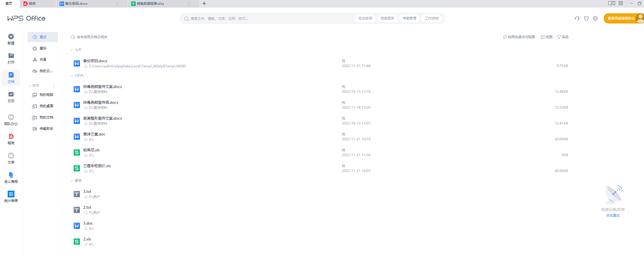This screenshot has height=256, width=644.
Task: Switch to 销售数据报表.xlsx tab
Action: [x=150, y=4]
